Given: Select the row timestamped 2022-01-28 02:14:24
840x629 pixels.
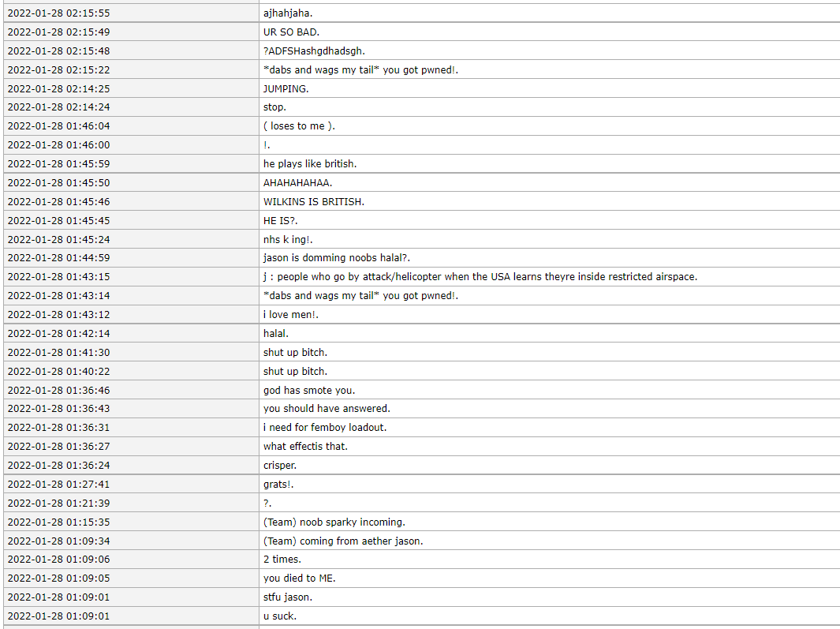Looking at the screenshot, I should (58, 107).
